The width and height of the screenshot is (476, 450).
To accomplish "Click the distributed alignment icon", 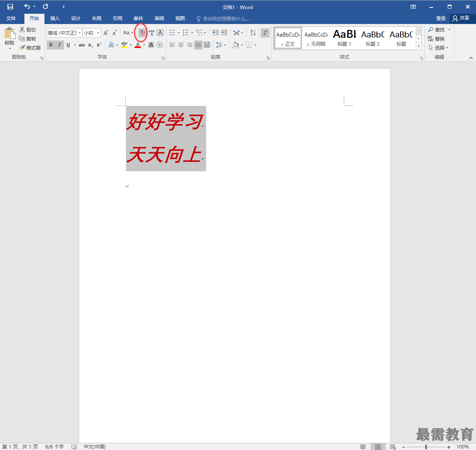I will pos(207,45).
